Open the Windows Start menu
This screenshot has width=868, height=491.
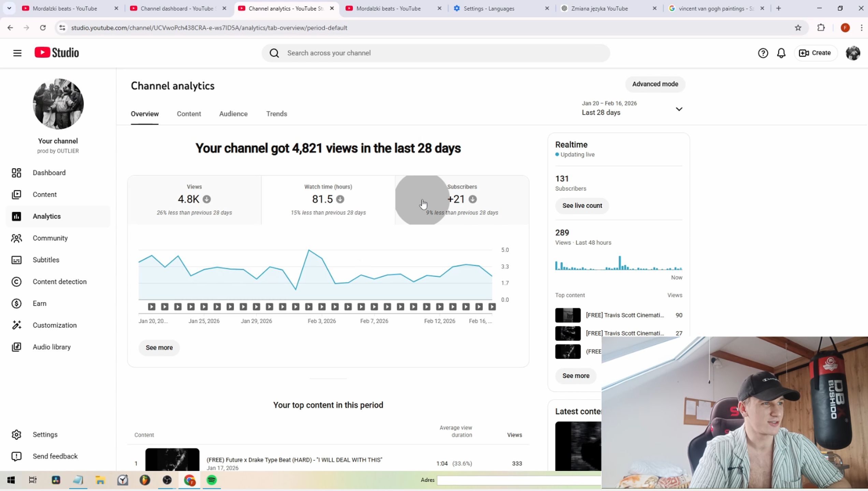pos(11,480)
